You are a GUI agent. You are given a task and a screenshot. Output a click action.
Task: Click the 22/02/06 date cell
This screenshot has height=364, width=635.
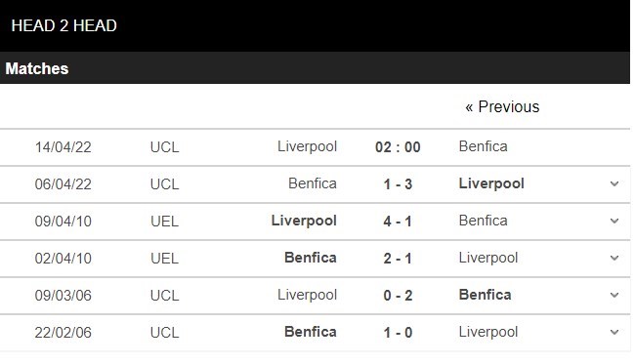pyautogui.click(x=63, y=333)
